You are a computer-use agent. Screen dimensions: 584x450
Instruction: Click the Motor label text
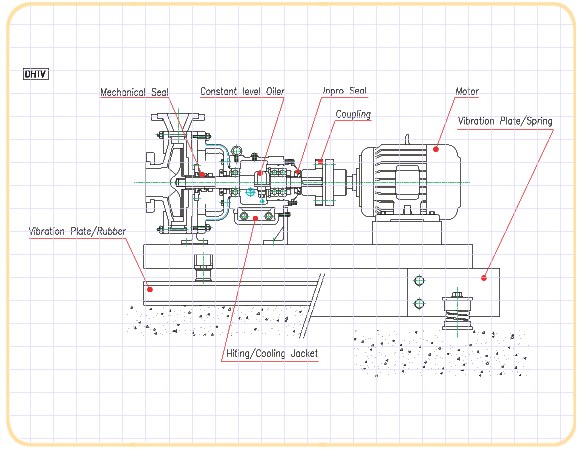[467, 91]
